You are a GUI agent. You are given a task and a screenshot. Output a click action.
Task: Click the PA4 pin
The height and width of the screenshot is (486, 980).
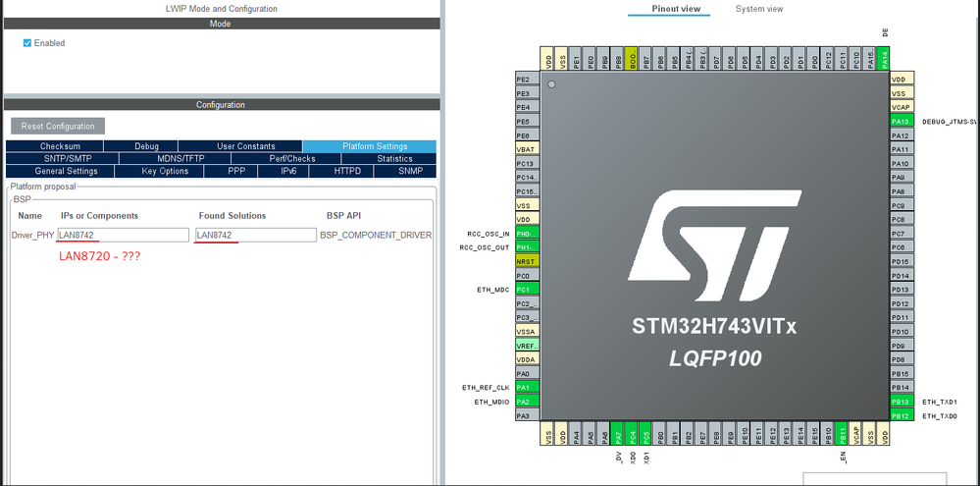(x=576, y=433)
